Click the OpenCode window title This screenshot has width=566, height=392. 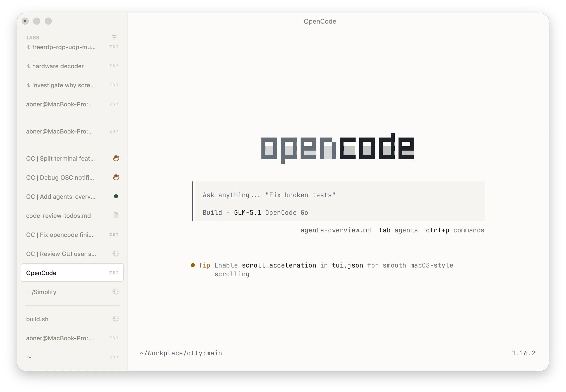[x=320, y=21]
